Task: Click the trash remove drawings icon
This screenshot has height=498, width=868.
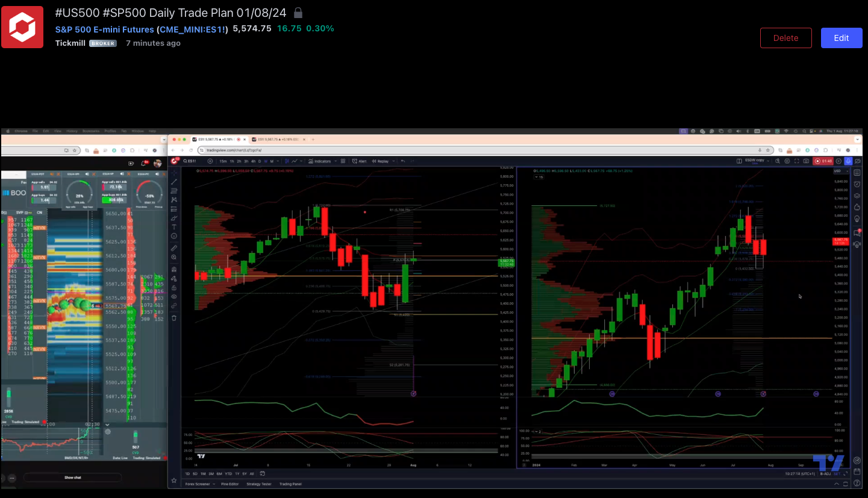Action: (x=174, y=317)
